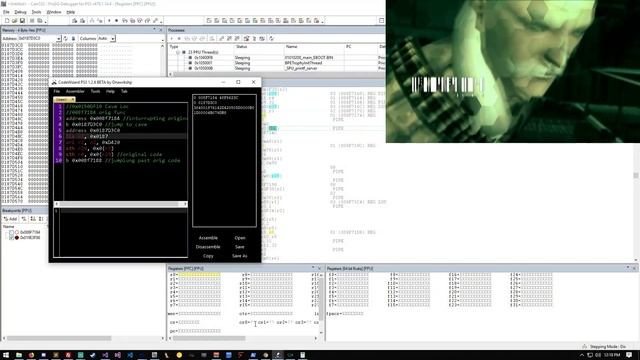This screenshot has height=360, width=640.
Task: Click the Registers panel horizontal scrollbar
Action: [243, 338]
